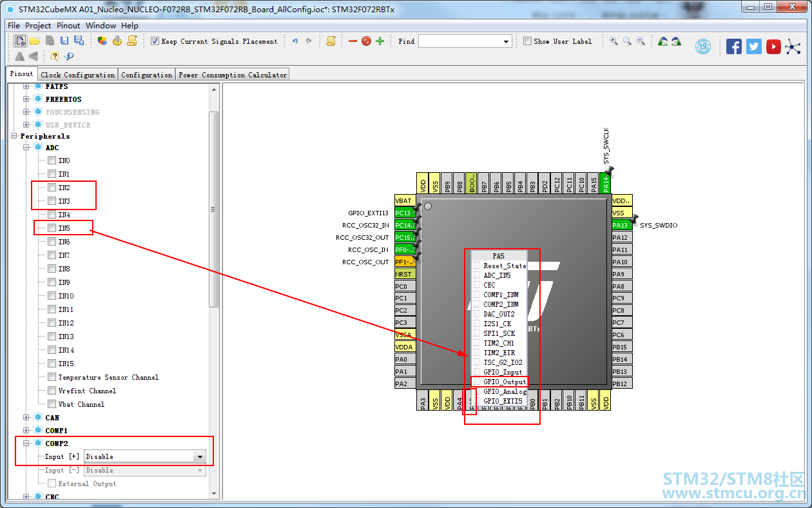The width and height of the screenshot is (812, 508).
Task: Switch to the Clock Configuration tab
Action: tap(78, 75)
